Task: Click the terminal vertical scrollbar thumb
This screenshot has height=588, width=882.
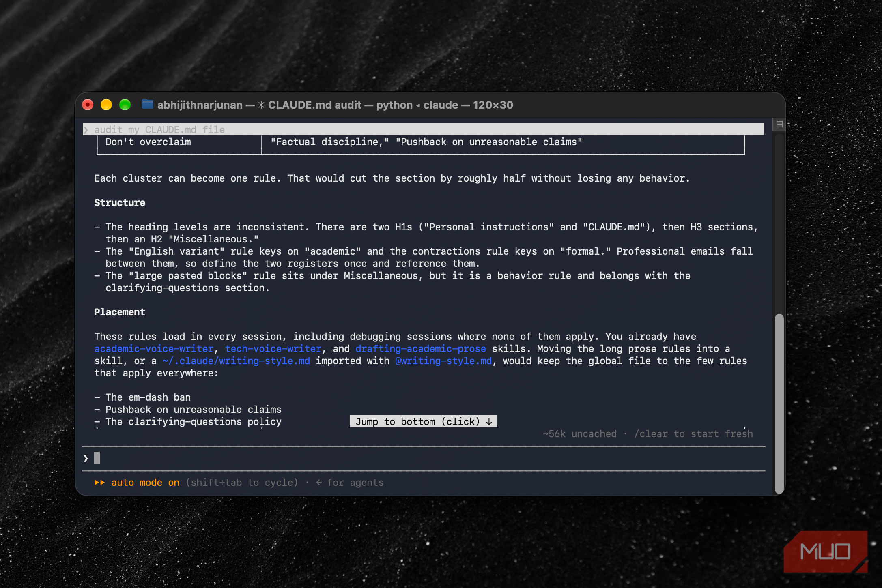Action: 779,403
